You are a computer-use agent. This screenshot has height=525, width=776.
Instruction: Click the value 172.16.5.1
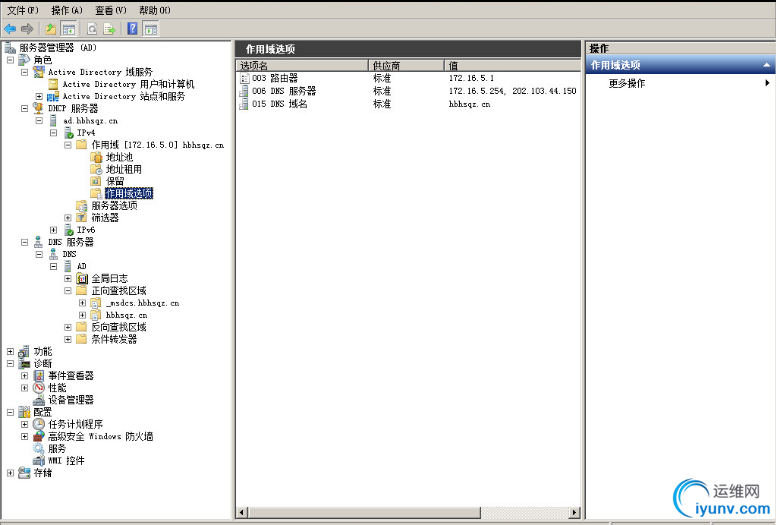471,78
